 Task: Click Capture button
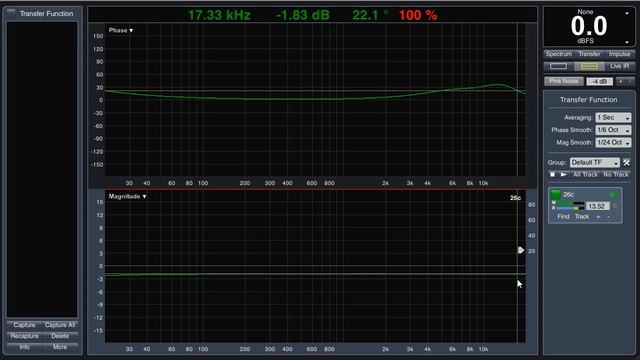point(24,325)
